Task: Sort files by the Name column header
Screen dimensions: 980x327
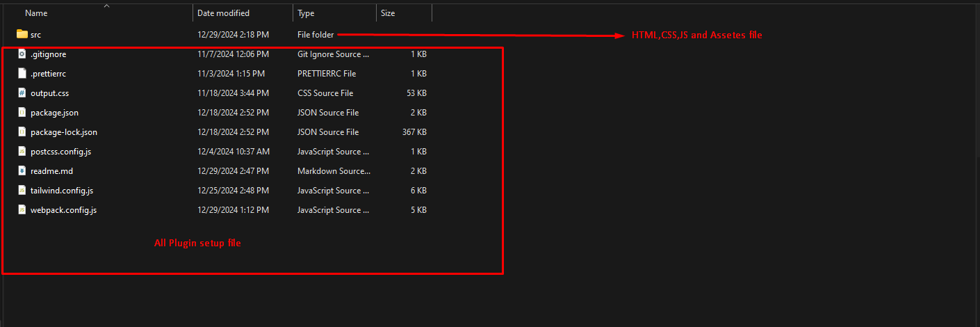Action: point(36,13)
